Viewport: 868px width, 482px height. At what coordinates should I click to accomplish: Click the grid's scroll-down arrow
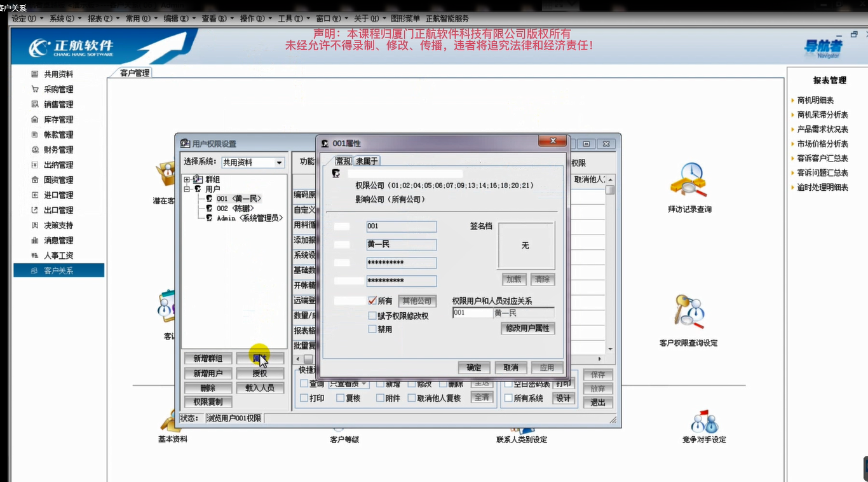610,349
